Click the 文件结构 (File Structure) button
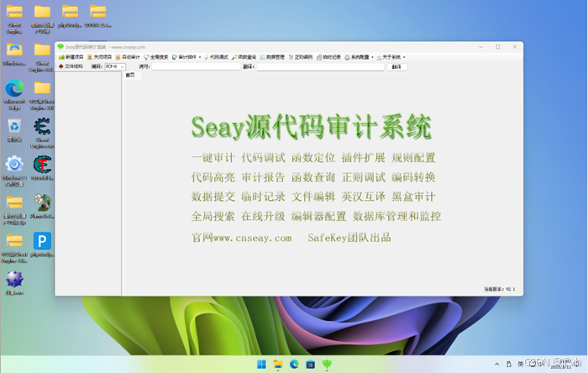Image resolution: width=588 pixels, height=373 pixels. pyautogui.click(x=71, y=66)
